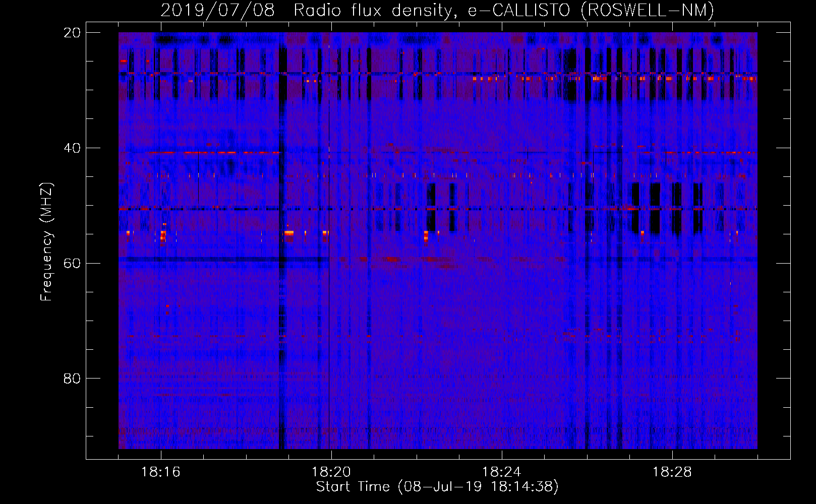Select the 'Frequency (MHZ)' axis label
816x504 pixels.
[x=46, y=242]
